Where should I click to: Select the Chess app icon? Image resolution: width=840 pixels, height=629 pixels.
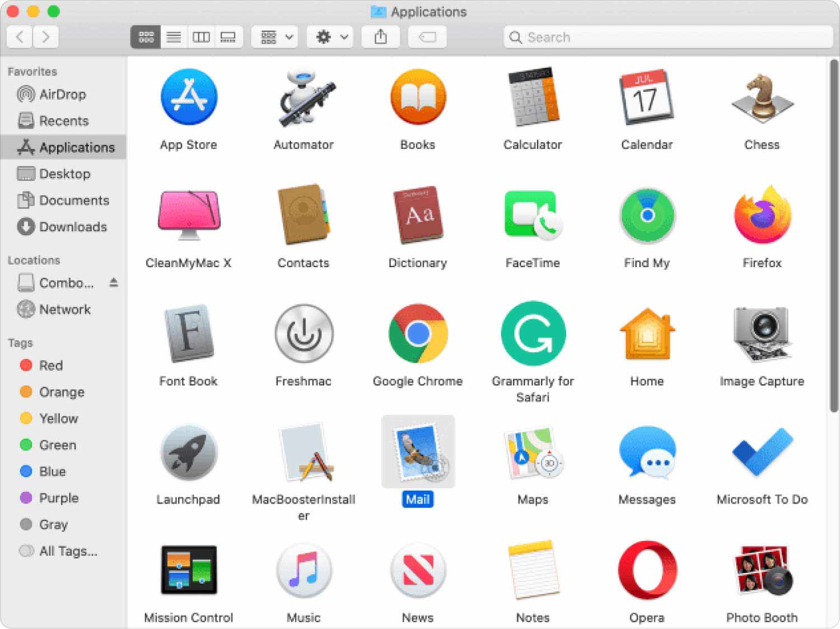(x=762, y=98)
